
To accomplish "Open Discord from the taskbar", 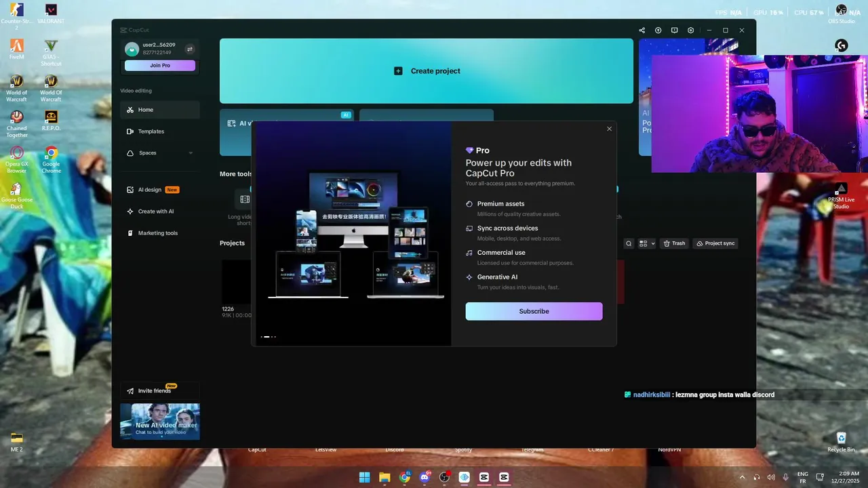I will [425, 477].
